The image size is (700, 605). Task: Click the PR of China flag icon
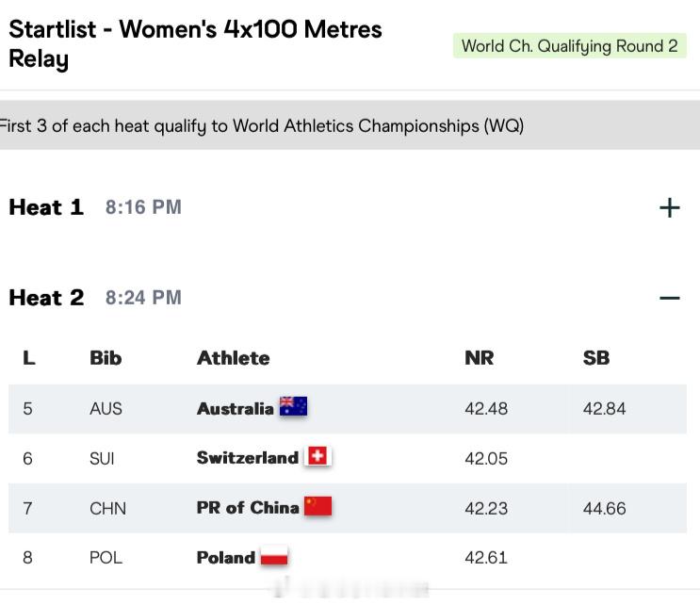[317, 507]
